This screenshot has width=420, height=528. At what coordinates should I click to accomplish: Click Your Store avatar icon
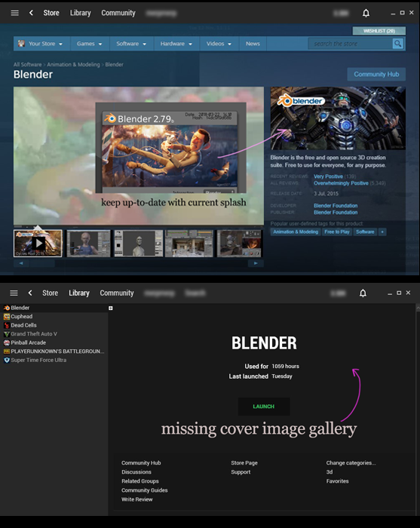click(22, 44)
